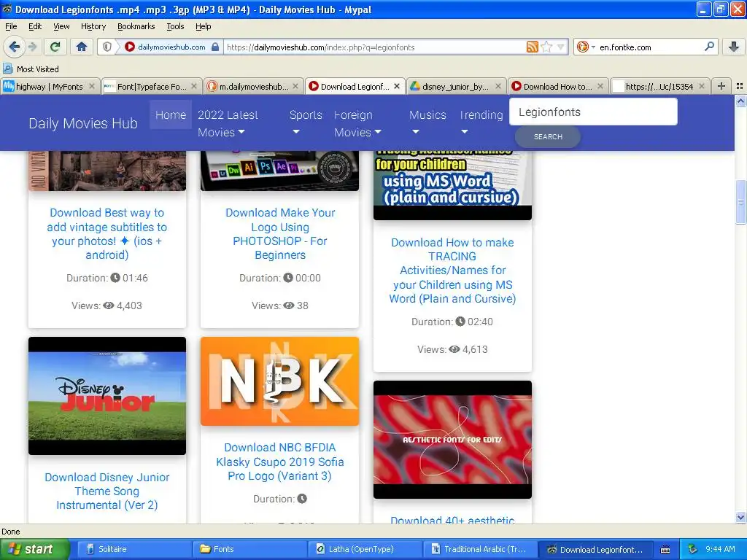Image resolution: width=747 pixels, height=560 pixels.
Task: Open the Bookmarks menu
Action: 136,27
